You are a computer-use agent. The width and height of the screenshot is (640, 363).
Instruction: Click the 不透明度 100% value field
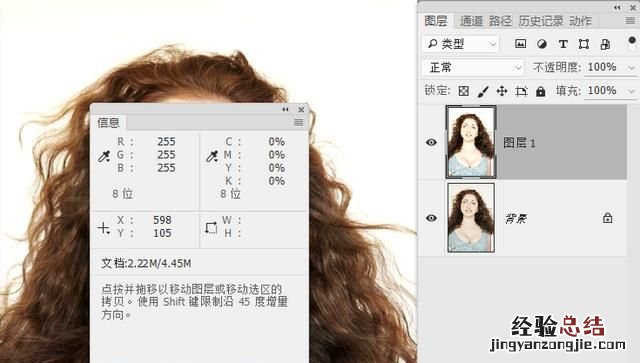point(602,67)
